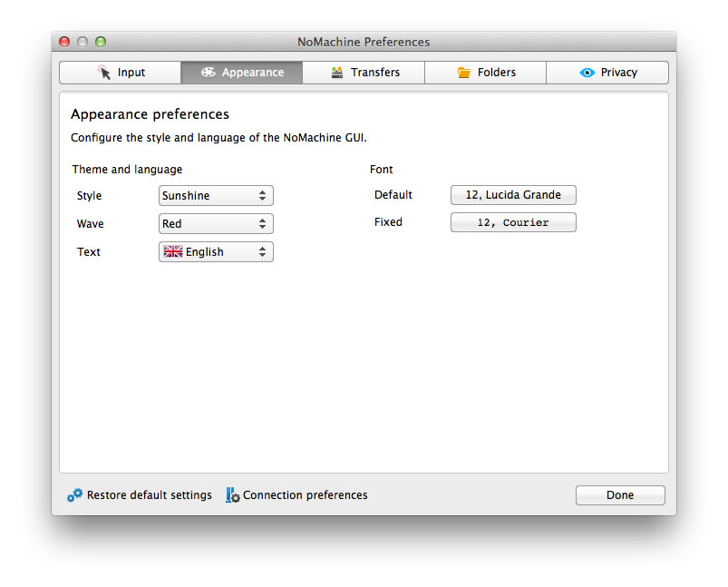The width and height of the screenshot is (728, 587).
Task: Click the 'Configure the style and language' description
Action: pyautogui.click(x=218, y=138)
